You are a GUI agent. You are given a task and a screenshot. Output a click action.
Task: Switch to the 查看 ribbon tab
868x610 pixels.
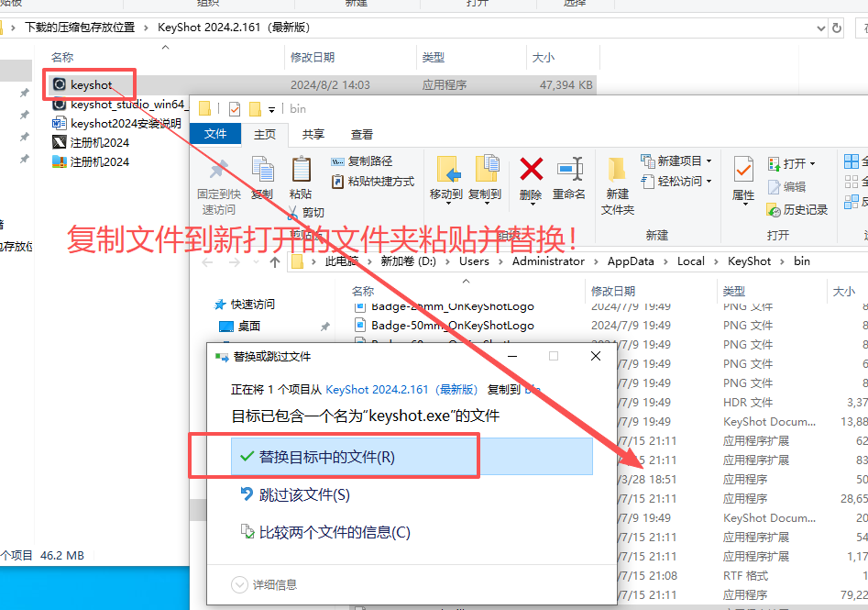pyautogui.click(x=362, y=134)
